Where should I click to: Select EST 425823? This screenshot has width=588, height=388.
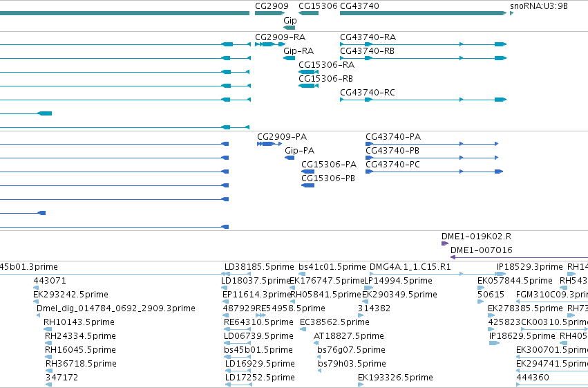pos(504,322)
